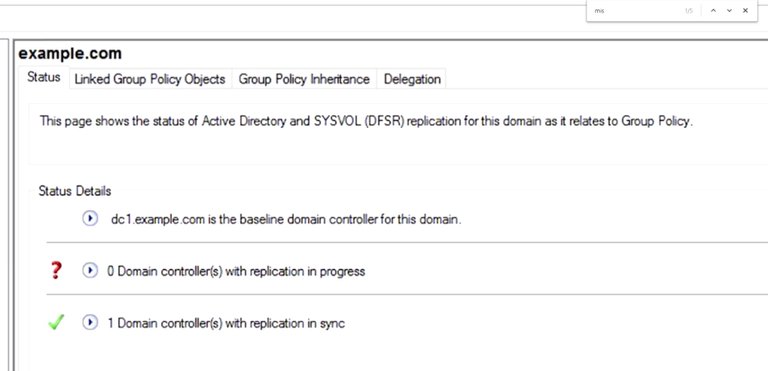Close the find-in-page search bar
Image resolution: width=768 pixels, height=371 pixels.
745,10
